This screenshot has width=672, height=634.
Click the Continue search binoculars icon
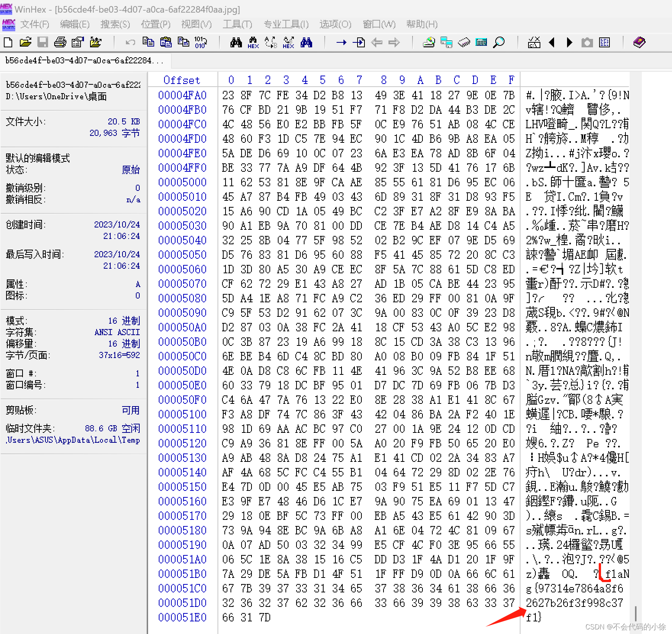306,42
